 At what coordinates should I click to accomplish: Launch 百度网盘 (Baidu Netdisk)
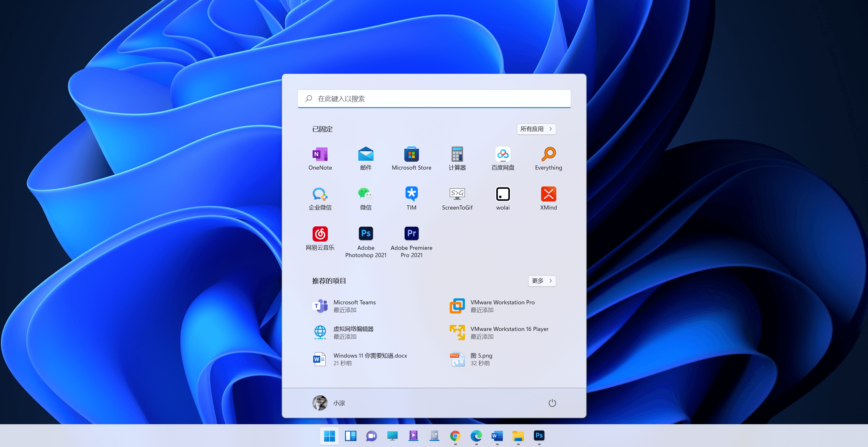(x=503, y=158)
